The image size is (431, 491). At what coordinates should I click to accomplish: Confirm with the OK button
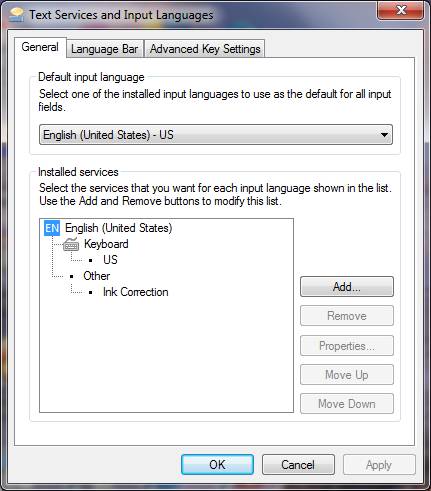(x=217, y=465)
